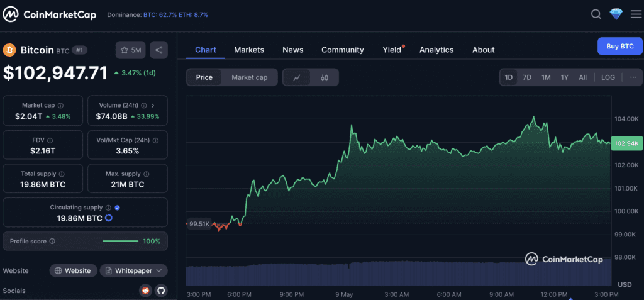Click the 9 May time axis label

pyautogui.click(x=344, y=295)
